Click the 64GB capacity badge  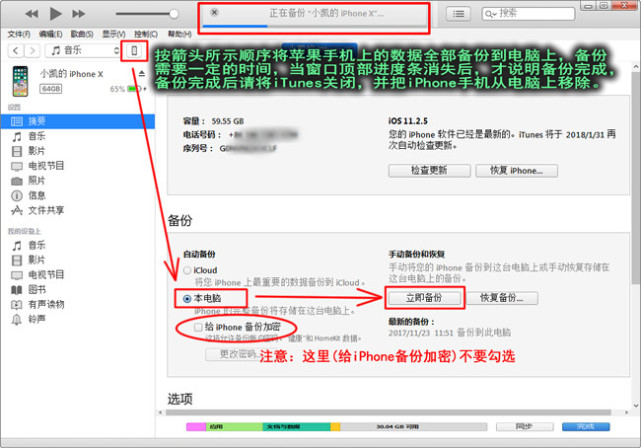[51, 89]
